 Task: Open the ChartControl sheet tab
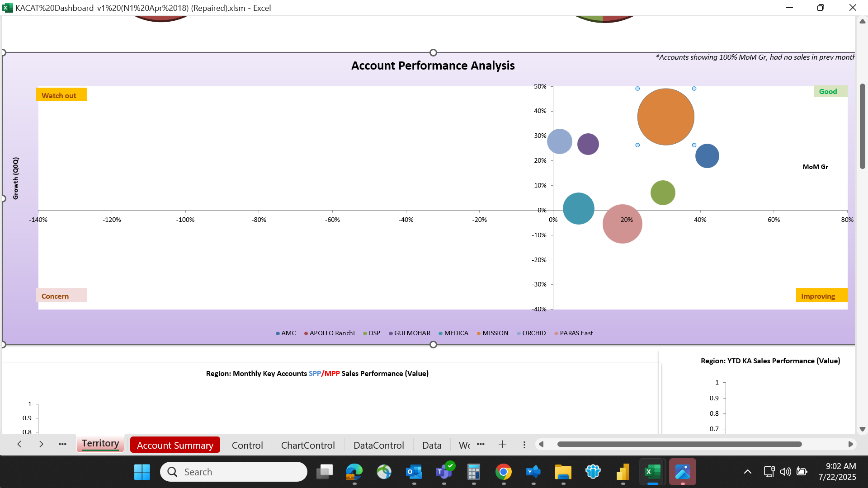[308, 446]
